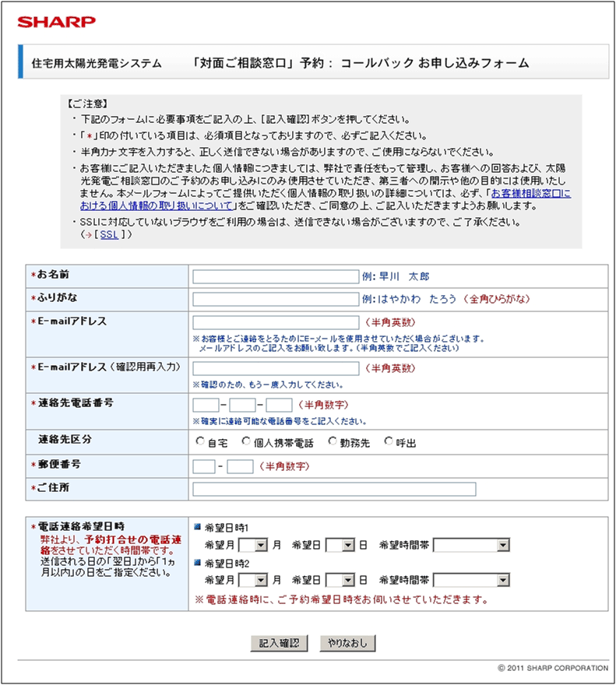616x685 pixels.
Task: Open 希望月 dropdown for 希望日時1
Action: point(254,546)
